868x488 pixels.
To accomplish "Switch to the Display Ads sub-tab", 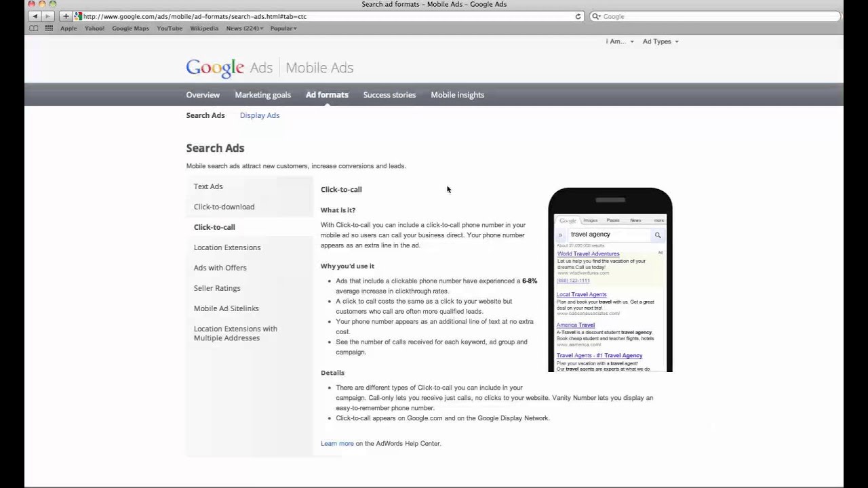I will [260, 115].
